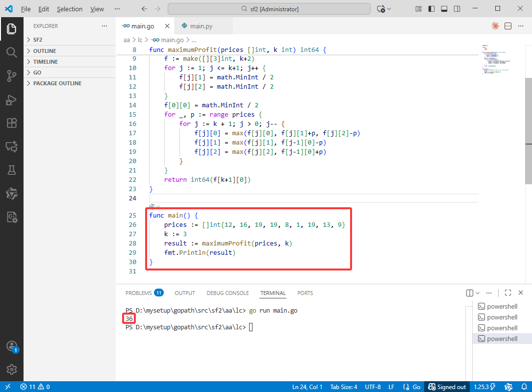Open the Testing flask view
The height and width of the screenshot is (392, 532).
pyautogui.click(x=12, y=170)
